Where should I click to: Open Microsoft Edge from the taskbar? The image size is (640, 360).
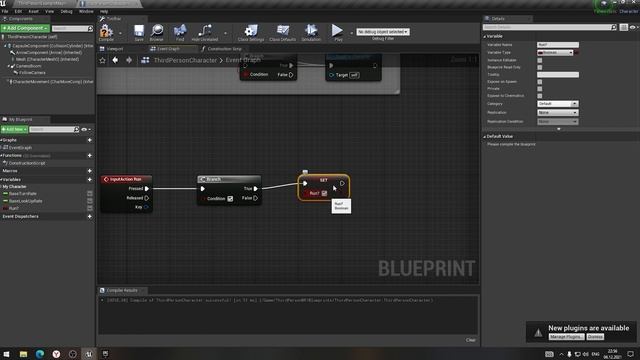coord(40,353)
